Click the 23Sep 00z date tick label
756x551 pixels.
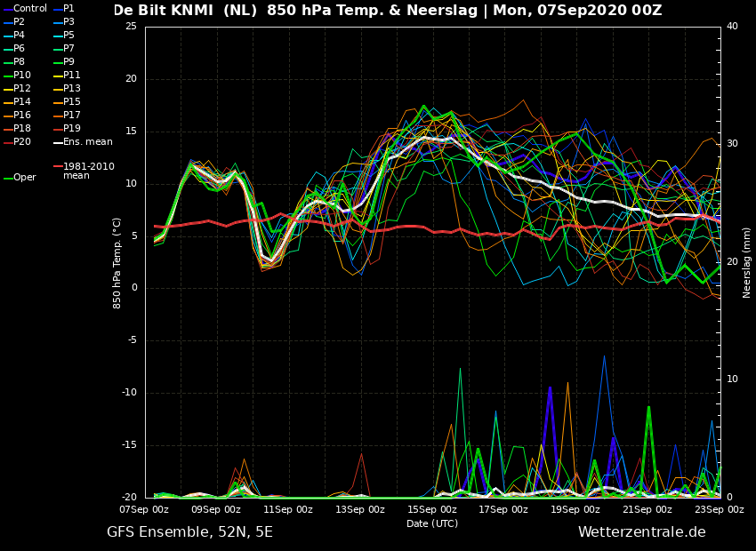[720, 509]
